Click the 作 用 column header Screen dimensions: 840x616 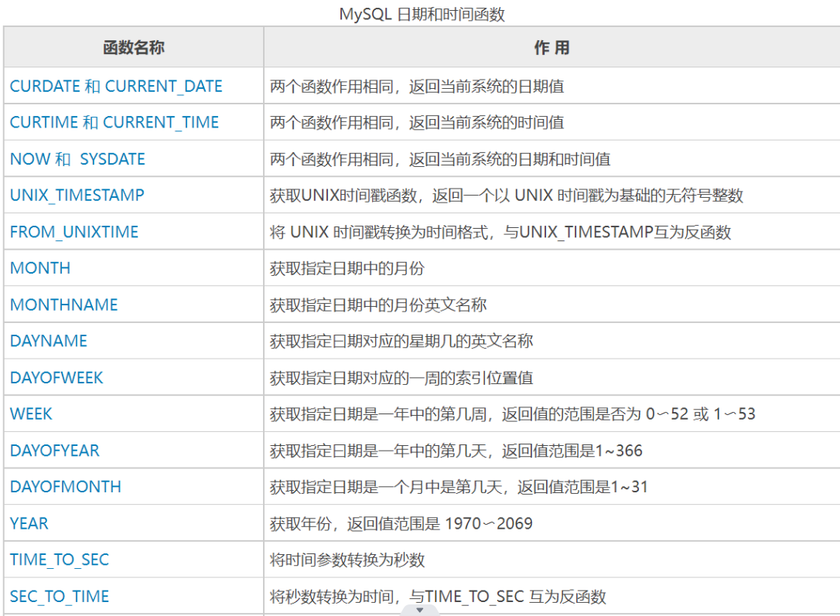(x=551, y=48)
